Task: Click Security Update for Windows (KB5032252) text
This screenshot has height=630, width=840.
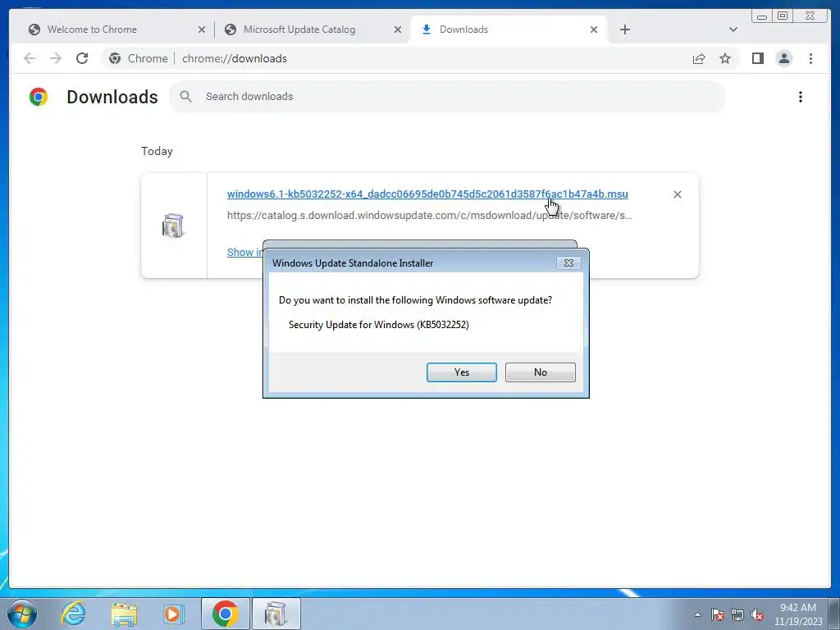Action: (x=379, y=325)
